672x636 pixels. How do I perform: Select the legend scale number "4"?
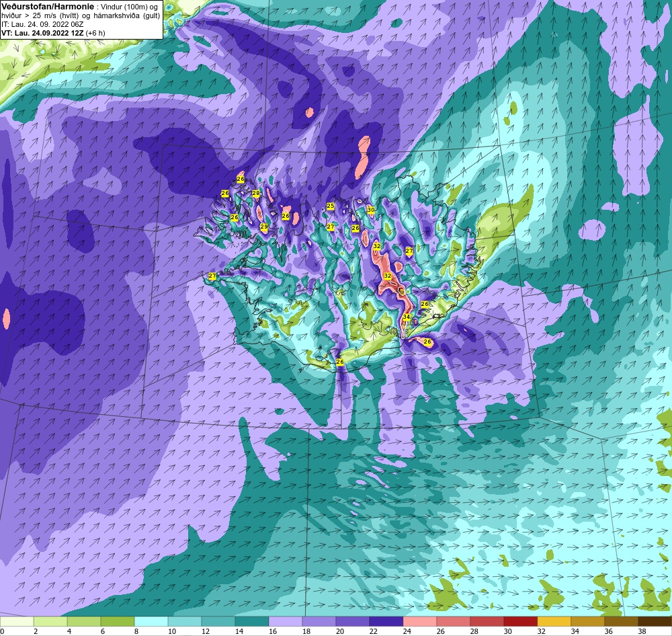pos(69,631)
